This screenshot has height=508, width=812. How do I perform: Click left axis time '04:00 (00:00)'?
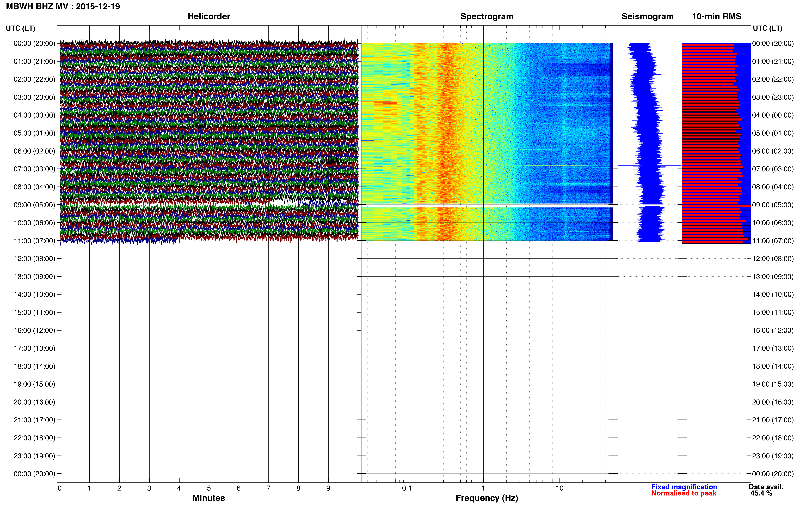[34, 115]
